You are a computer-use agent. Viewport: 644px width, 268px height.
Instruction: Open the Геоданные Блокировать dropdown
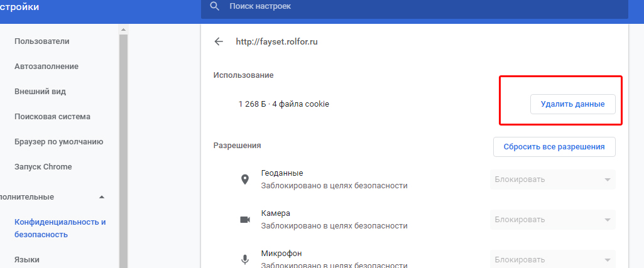click(552, 180)
